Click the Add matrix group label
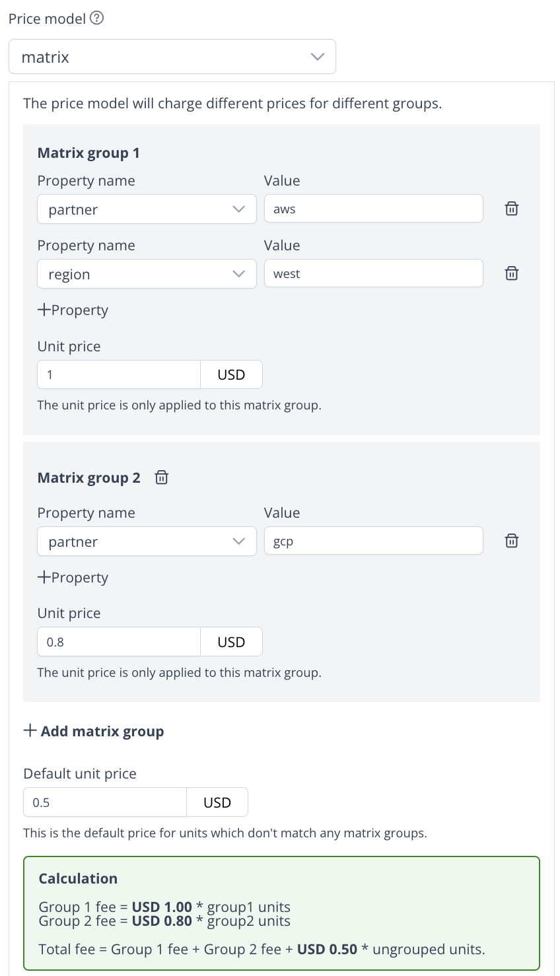Screen dimensions: 560x976 [102, 731]
